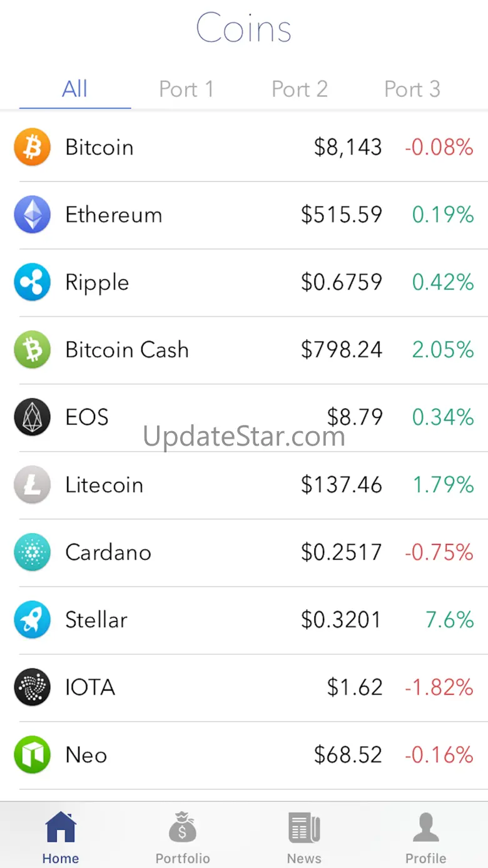The width and height of the screenshot is (488, 868).
Task: Tap the orange Bitcoin coin icon
Action: click(x=32, y=147)
